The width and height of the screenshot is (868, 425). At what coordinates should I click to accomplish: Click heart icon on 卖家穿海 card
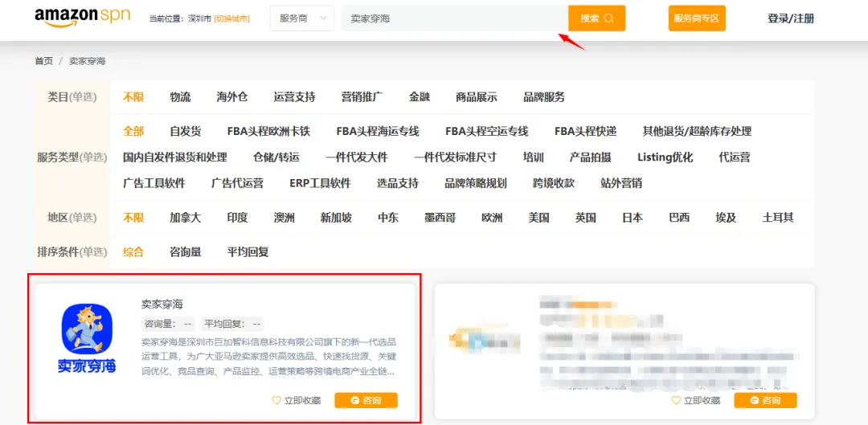pos(276,400)
